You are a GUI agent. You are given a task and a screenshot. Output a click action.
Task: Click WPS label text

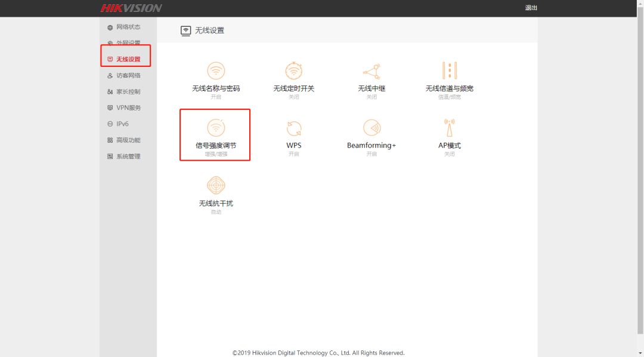point(293,146)
